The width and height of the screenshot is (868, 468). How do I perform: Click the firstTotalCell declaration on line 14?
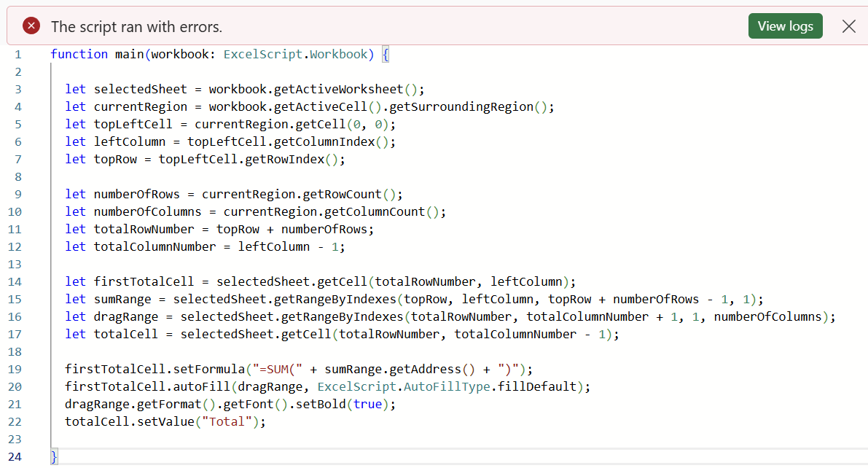tap(144, 282)
